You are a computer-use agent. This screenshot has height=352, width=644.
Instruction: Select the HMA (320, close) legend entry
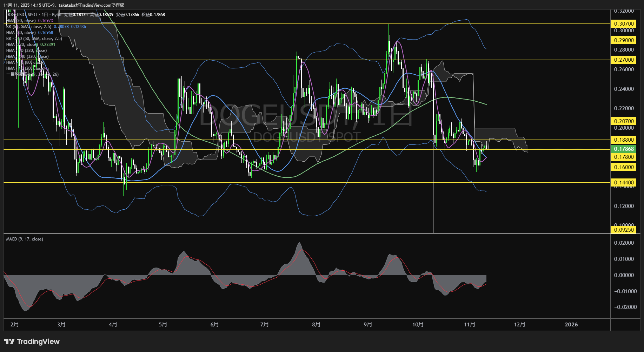coord(22,45)
